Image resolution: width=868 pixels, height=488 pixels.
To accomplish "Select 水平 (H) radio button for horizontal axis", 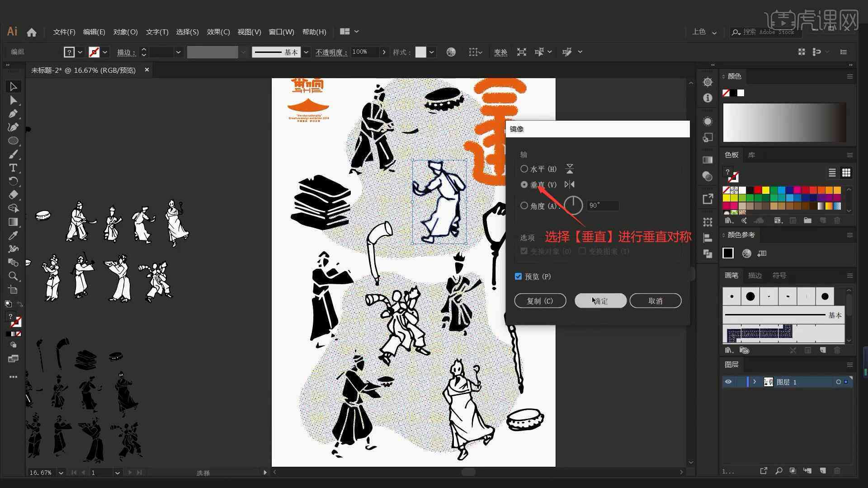I will pyautogui.click(x=524, y=169).
